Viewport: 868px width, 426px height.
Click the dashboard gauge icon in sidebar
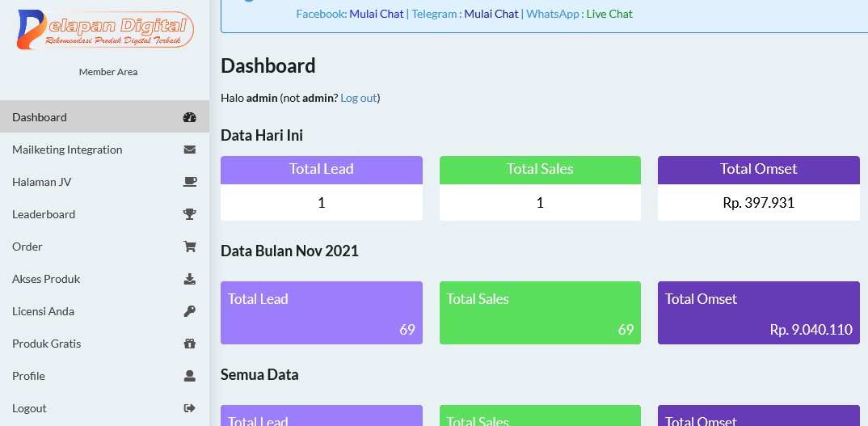pyautogui.click(x=190, y=117)
